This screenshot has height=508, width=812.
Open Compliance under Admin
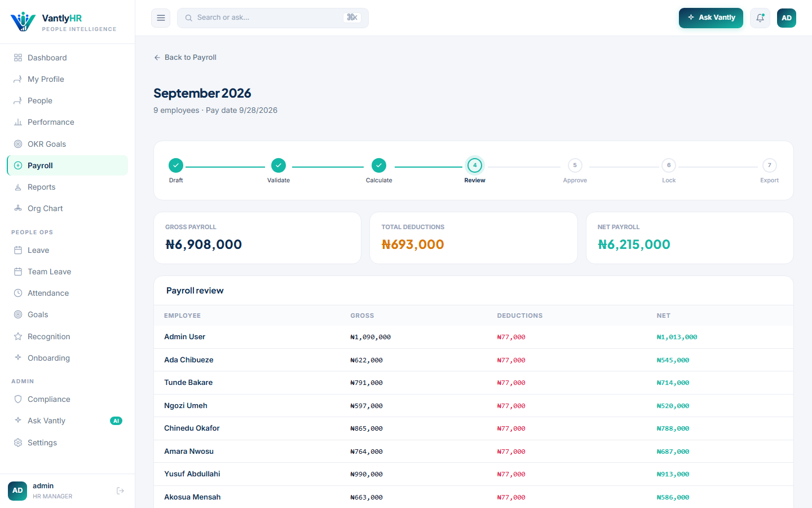68,399
